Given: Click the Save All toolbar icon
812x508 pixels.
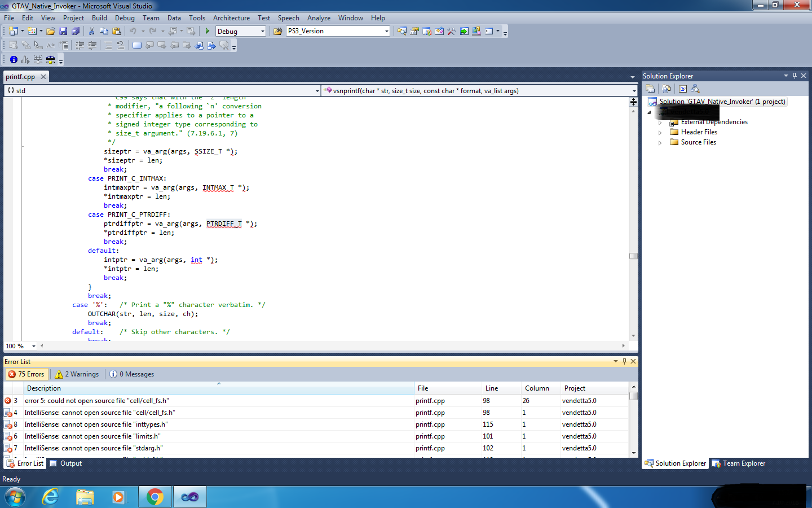Looking at the screenshot, I should pos(76,32).
